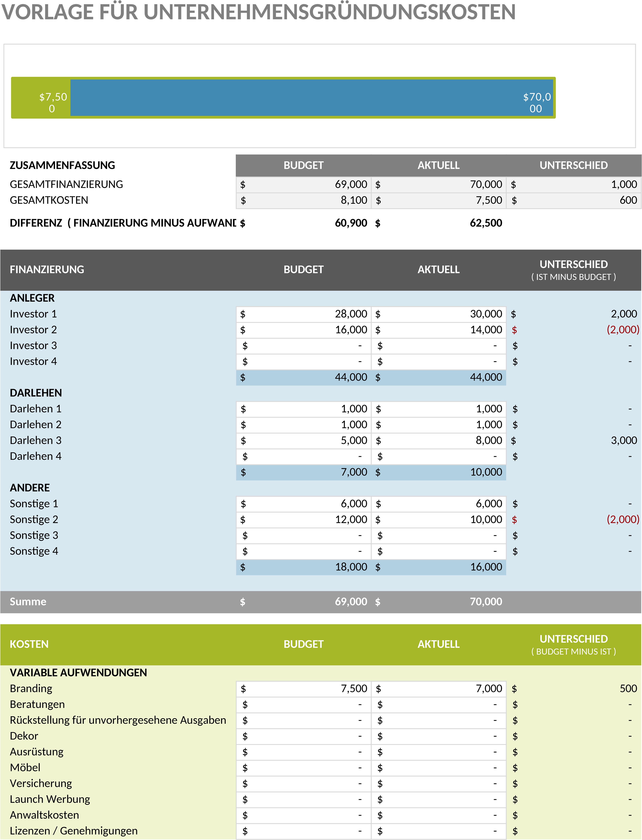Select Gesamtfinanzierung Unterschied cell 1,000
The width and height of the screenshot is (642, 840).
(574, 185)
